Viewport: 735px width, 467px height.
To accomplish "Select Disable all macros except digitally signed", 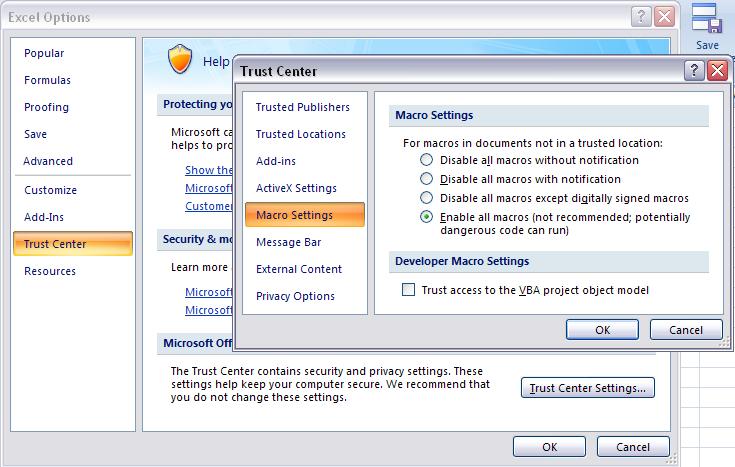I will point(427,198).
